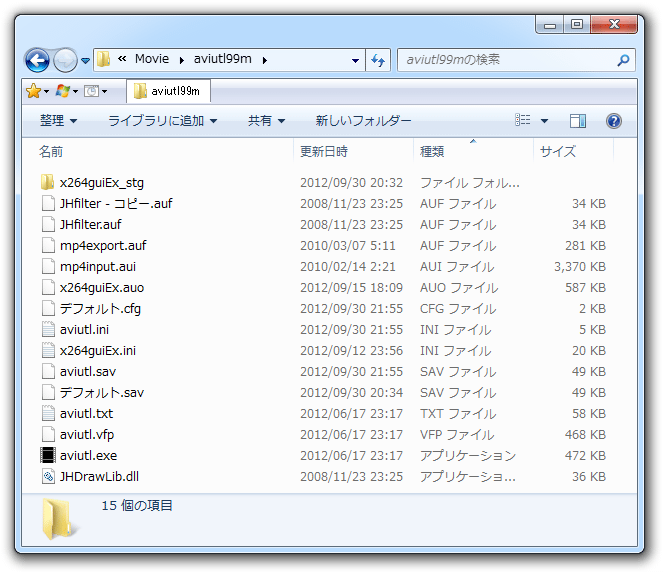This screenshot has height=572, width=663.
Task: Open the 共有 menu
Action: 266,121
